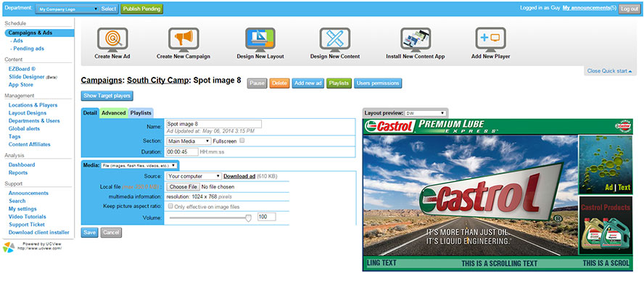Viewport: 644px width, 290px height.
Task: Open Dashboard in the sidebar
Action: pyautogui.click(x=22, y=165)
